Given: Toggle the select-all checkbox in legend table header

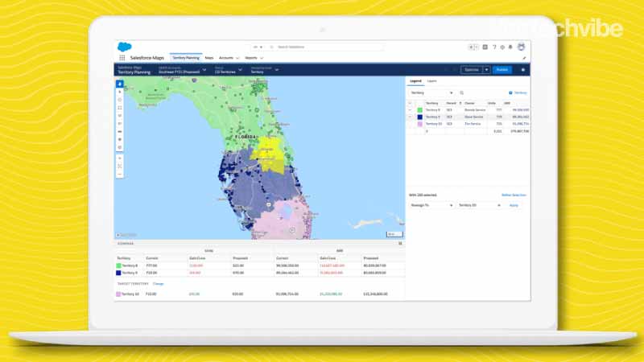Looking at the screenshot, I should coord(410,103).
